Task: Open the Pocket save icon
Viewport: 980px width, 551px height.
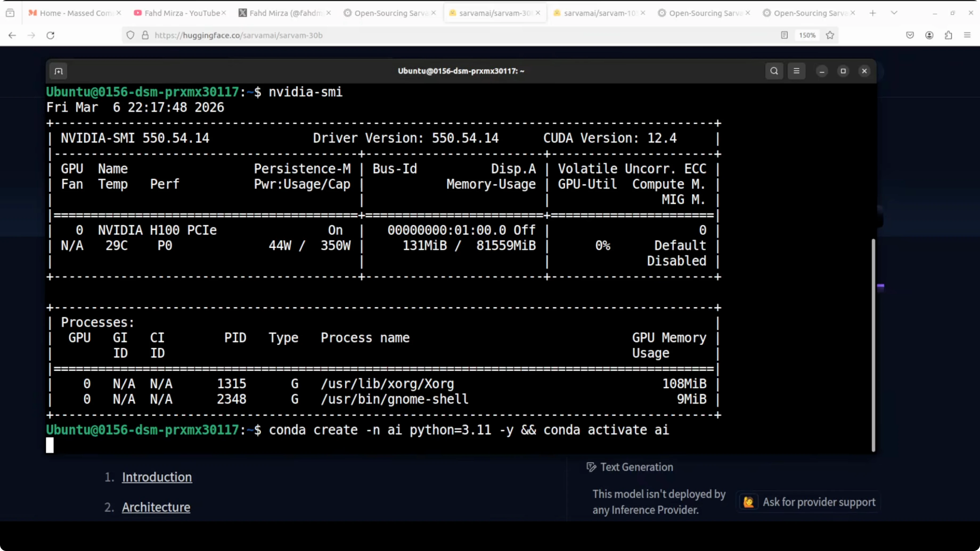Action: coord(910,35)
